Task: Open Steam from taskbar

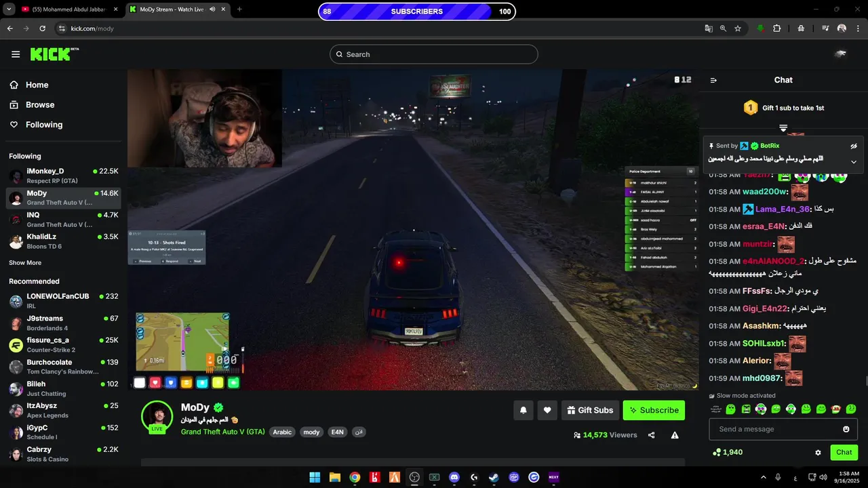Action: pyautogui.click(x=494, y=477)
